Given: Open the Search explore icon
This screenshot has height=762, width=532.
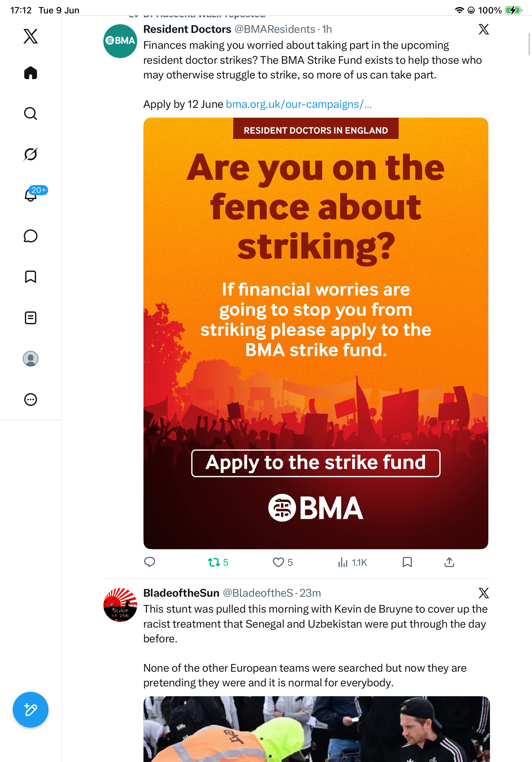Looking at the screenshot, I should point(31,114).
